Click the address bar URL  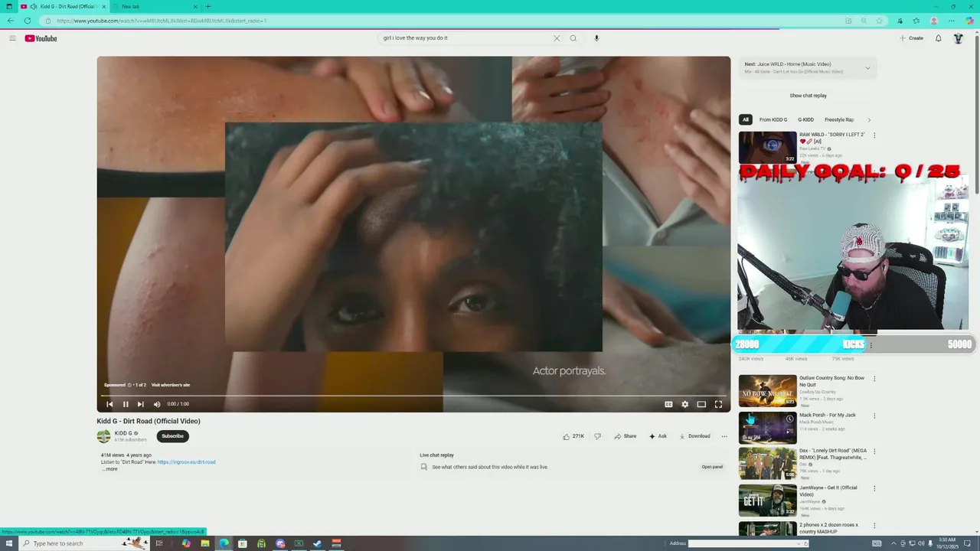(x=162, y=21)
